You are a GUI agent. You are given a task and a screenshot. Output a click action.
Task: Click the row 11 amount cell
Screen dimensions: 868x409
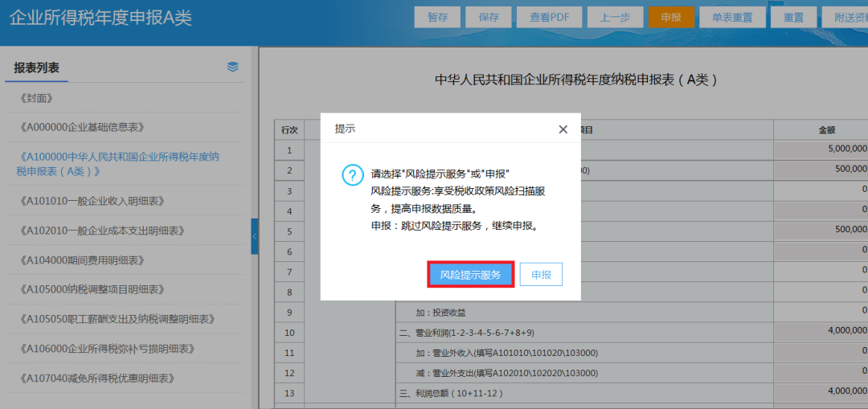[x=821, y=351]
